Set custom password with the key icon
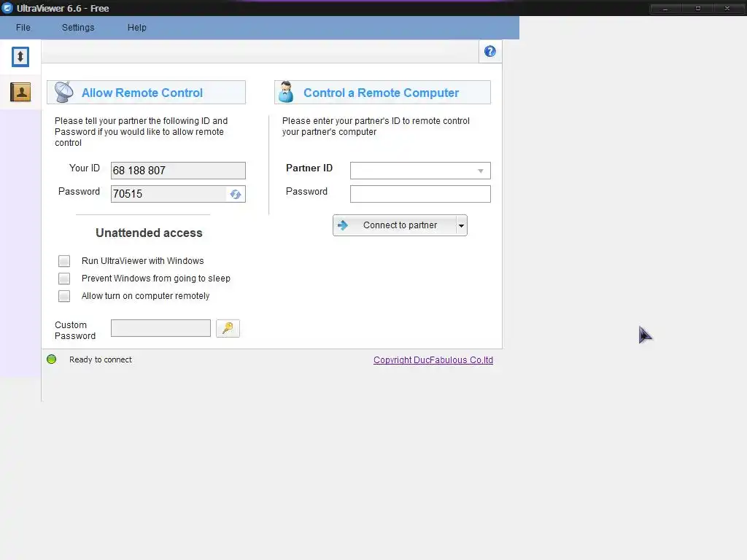 [228, 328]
